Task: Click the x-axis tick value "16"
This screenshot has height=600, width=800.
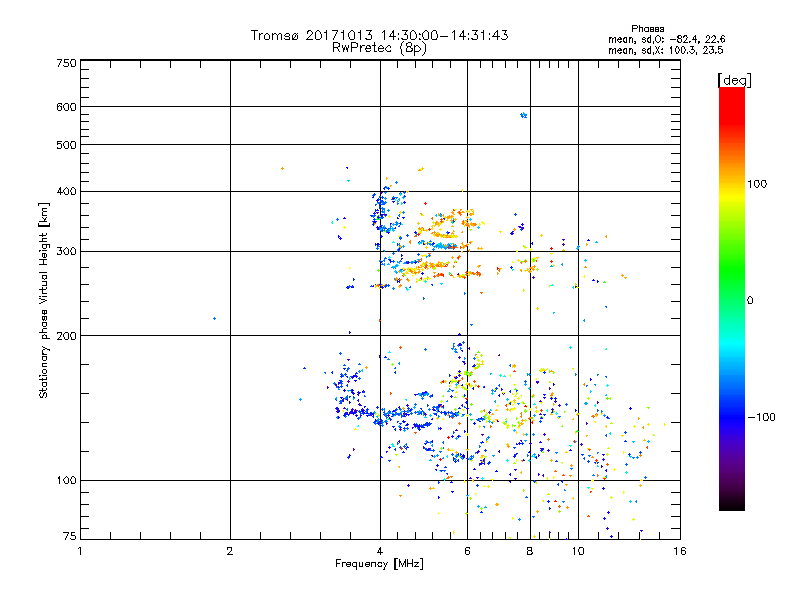Action: coord(680,551)
